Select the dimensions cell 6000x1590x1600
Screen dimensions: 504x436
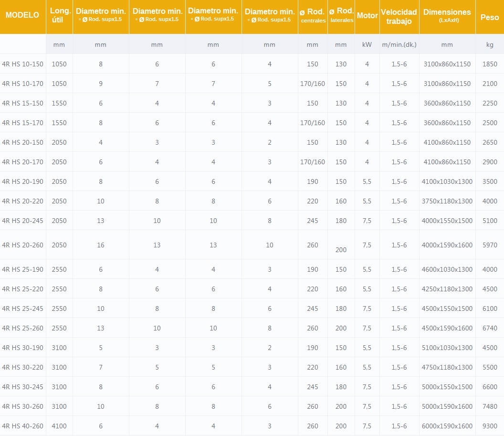tap(447, 426)
